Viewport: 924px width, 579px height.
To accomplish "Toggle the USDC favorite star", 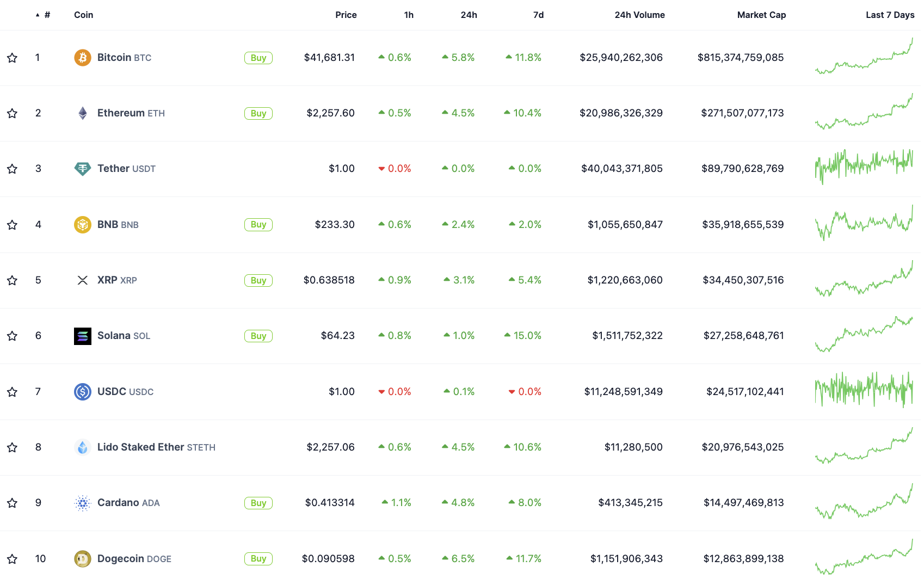I will pos(12,392).
